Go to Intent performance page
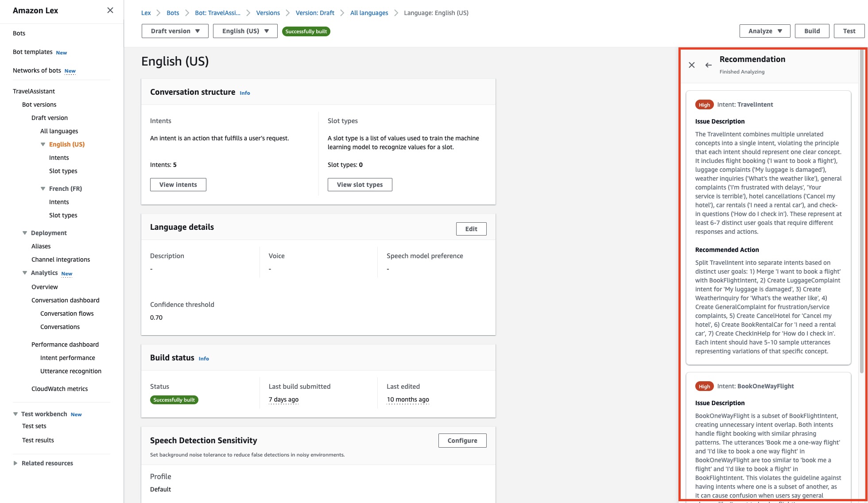Screen dimensions: 868x503 (x=67, y=358)
